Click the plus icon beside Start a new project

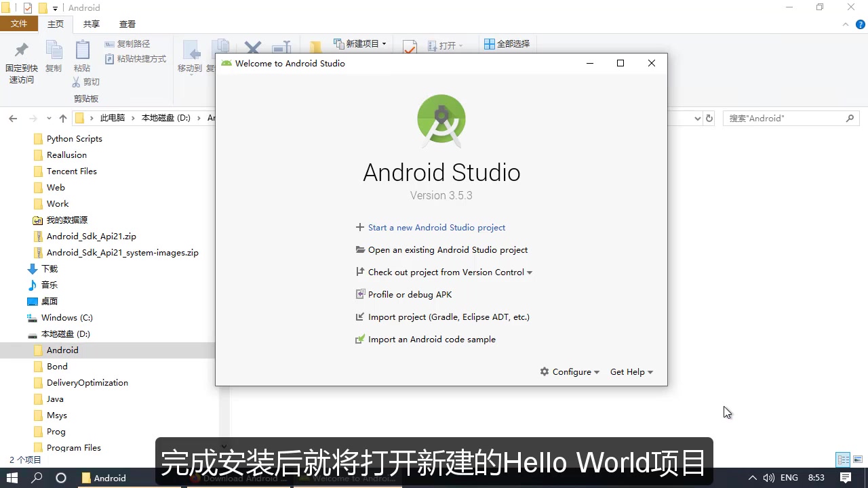pos(360,228)
